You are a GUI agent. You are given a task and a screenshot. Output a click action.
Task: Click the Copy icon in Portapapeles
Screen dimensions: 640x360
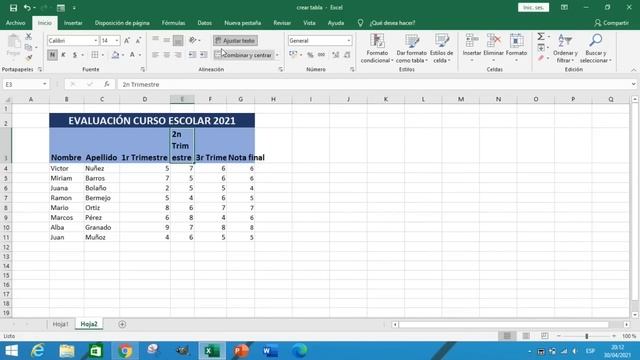[28, 47]
